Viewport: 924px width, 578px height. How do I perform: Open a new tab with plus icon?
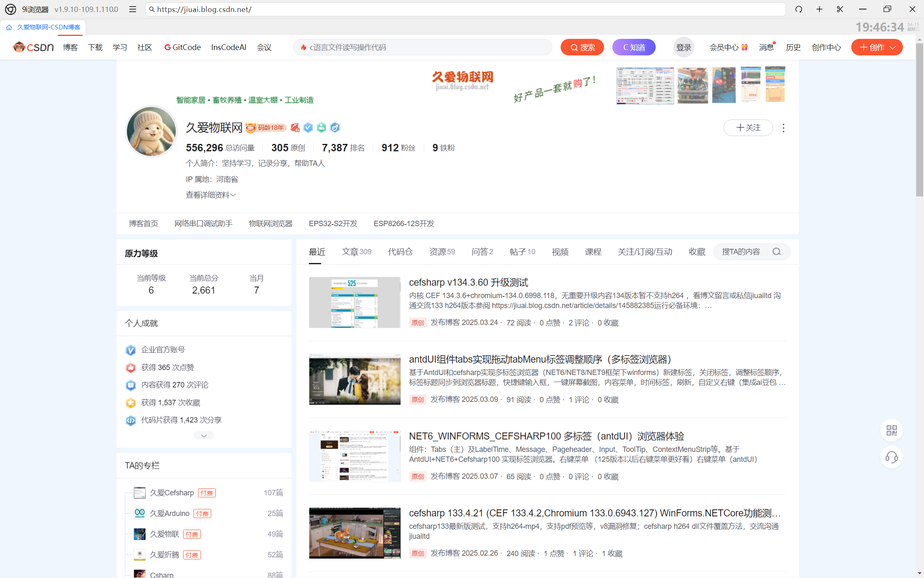[819, 9]
